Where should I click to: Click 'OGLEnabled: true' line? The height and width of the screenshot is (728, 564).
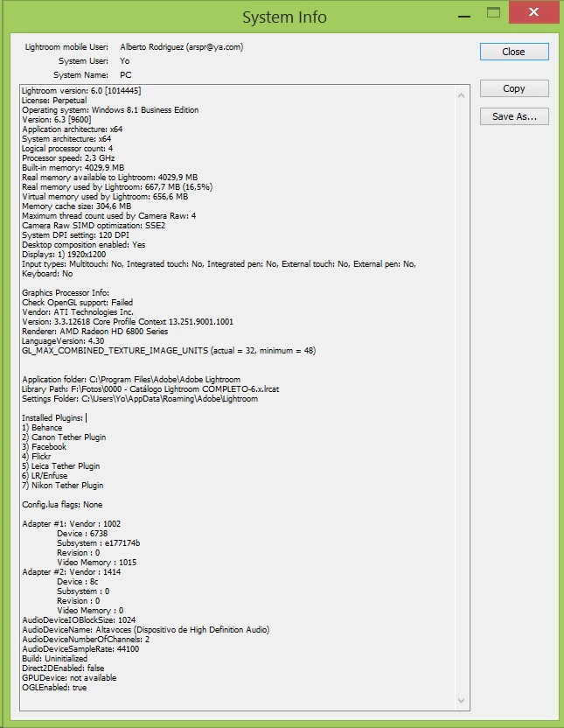point(54,688)
